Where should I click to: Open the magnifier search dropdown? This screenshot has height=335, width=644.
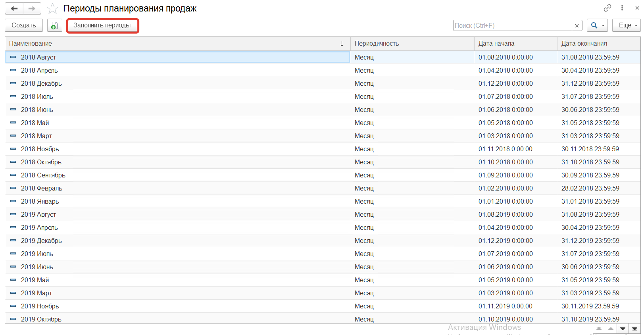coord(597,25)
